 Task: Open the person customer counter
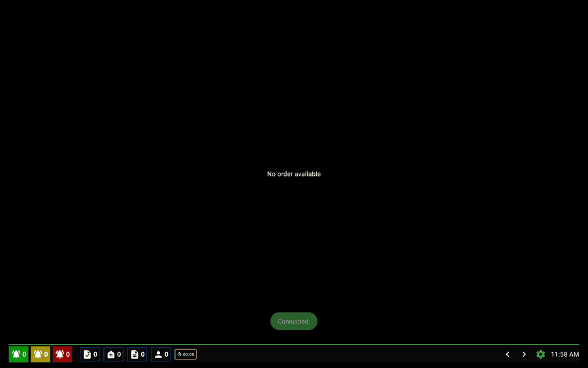(x=161, y=354)
